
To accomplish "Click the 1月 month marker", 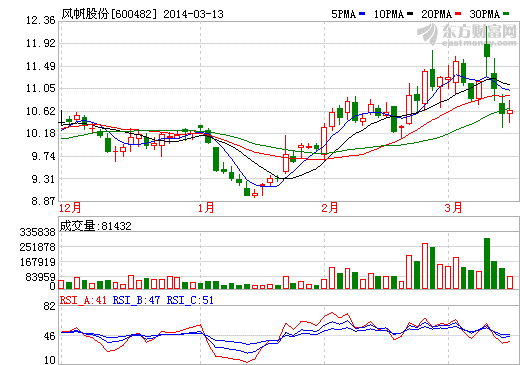I will tap(206, 208).
